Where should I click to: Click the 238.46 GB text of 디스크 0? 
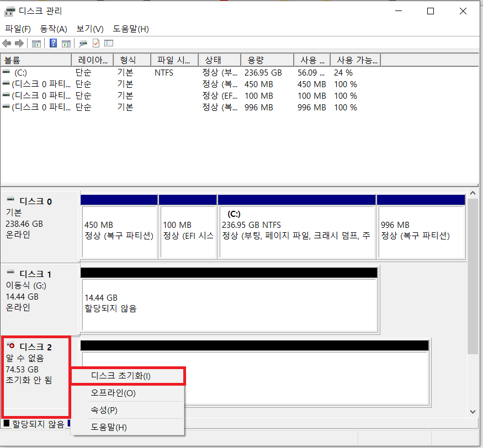(x=24, y=224)
